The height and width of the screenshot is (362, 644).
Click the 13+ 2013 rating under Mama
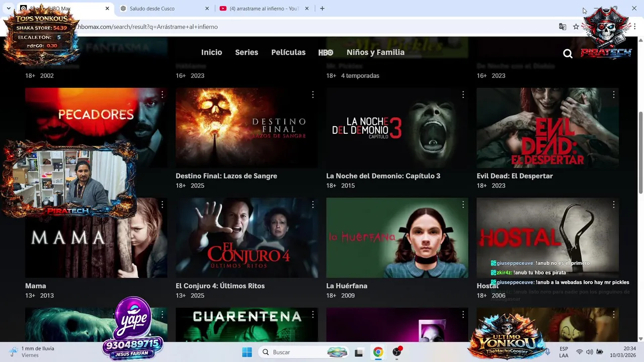point(39,296)
